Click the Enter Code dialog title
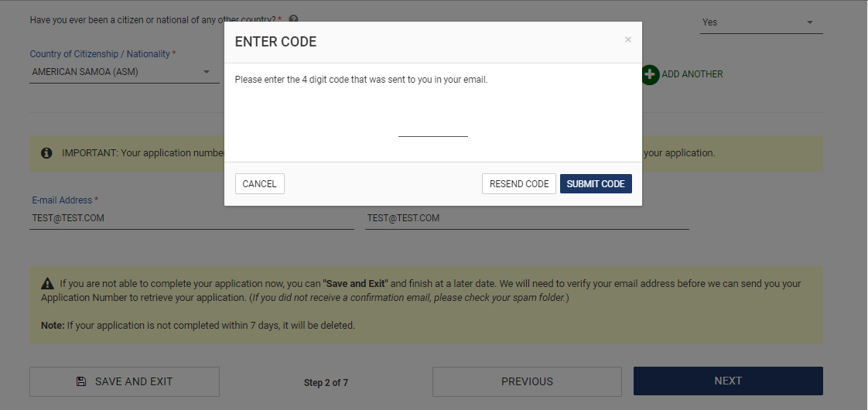The width and height of the screenshot is (868, 410). (x=275, y=43)
